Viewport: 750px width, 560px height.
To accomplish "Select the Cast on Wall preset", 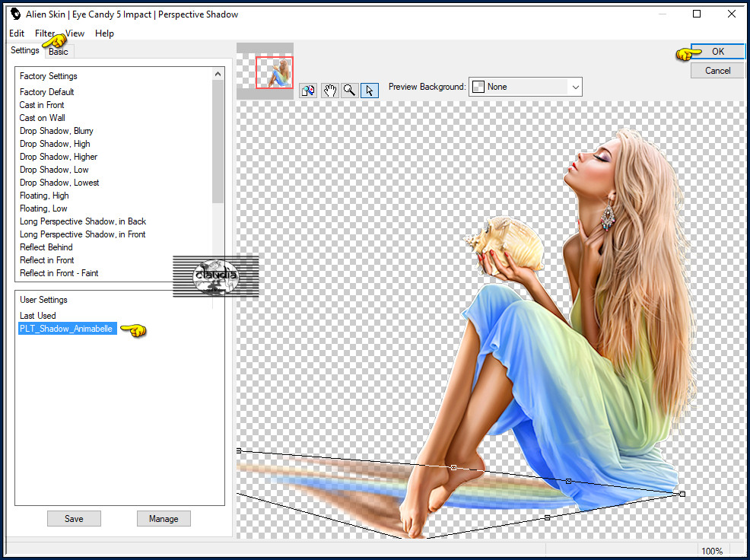I will (42, 118).
